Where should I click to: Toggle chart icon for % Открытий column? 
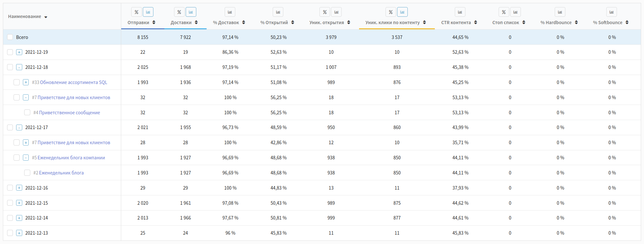[x=278, y=12]
